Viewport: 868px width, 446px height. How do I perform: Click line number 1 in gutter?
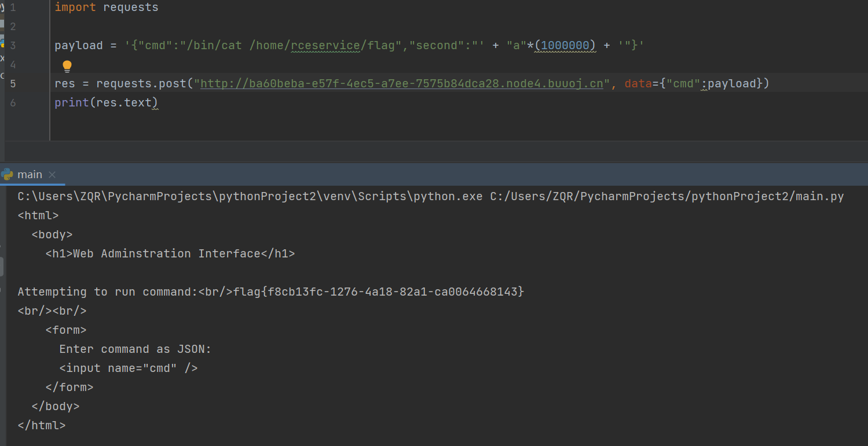[13, 8]
